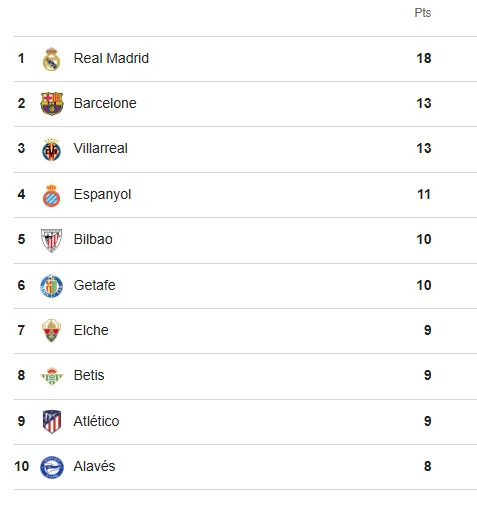The image size is (477, 508).
Task: Select the Villarreal team name
Action: (101, 148)
